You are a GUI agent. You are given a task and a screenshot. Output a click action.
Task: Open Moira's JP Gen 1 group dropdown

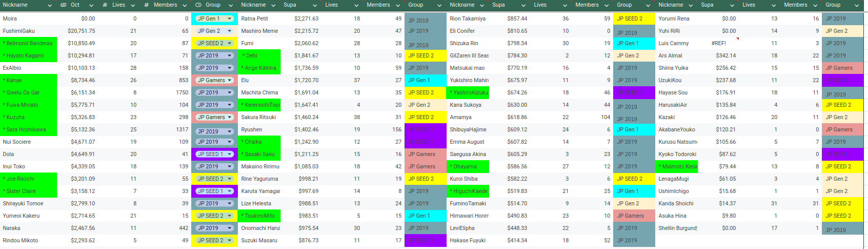tap(230, 18)
